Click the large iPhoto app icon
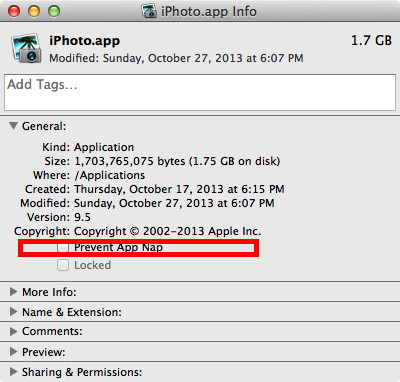 tap(26, 49)
